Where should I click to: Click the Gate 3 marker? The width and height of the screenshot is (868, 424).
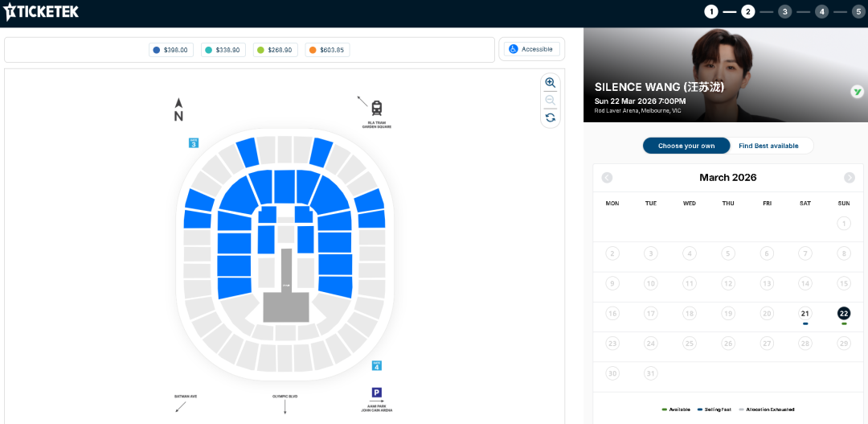tap(193, 143)
